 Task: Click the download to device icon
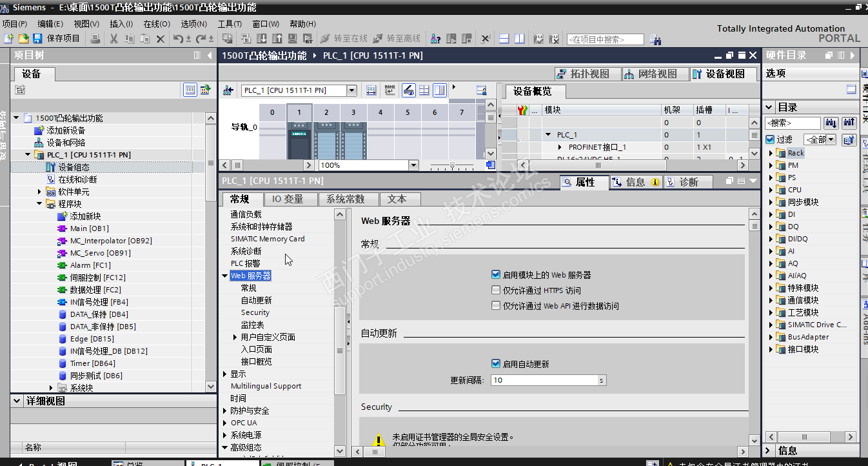point(262,39)
